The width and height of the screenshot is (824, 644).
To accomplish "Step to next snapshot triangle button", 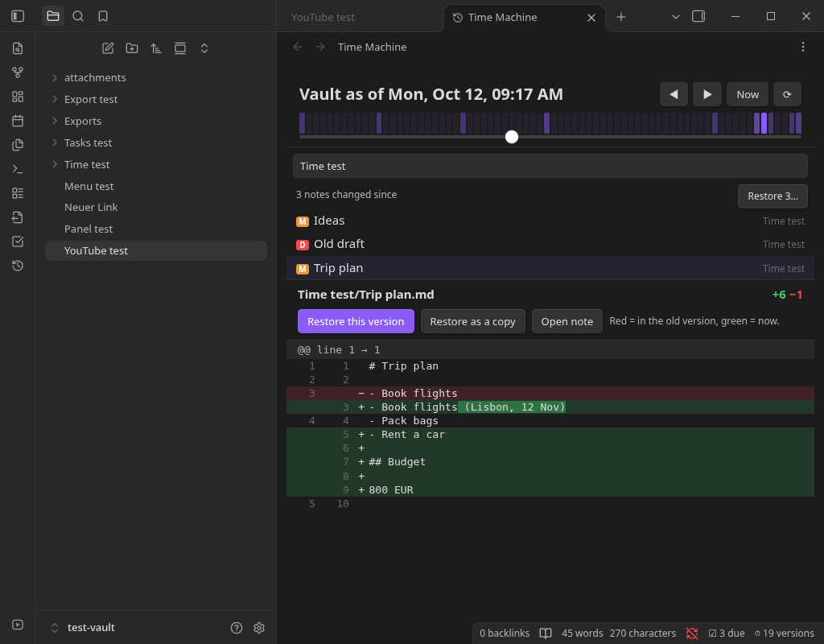I will pos(707,95).
